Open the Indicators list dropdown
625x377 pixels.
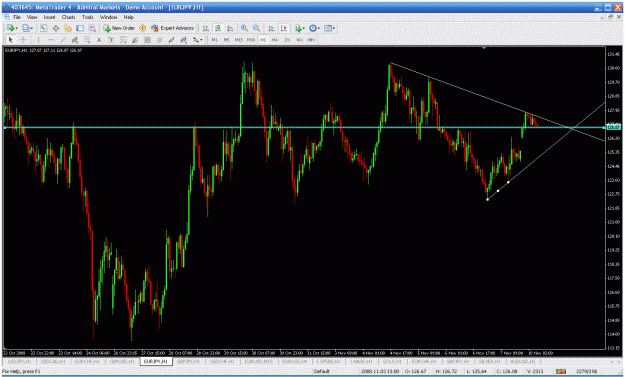coord(300,28)
